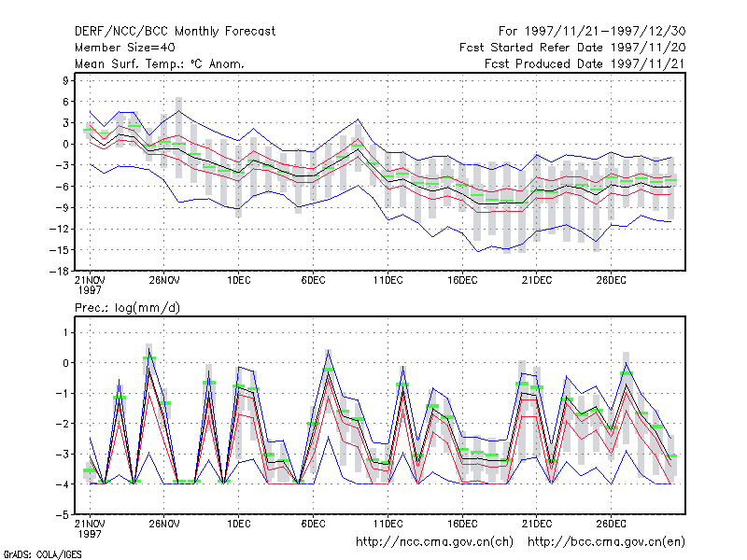Image resolution: width=747 pixels, height=560 pixels.
Task: Click the 11DEC tick under temperature chart
Action: [x=388, y=281]
